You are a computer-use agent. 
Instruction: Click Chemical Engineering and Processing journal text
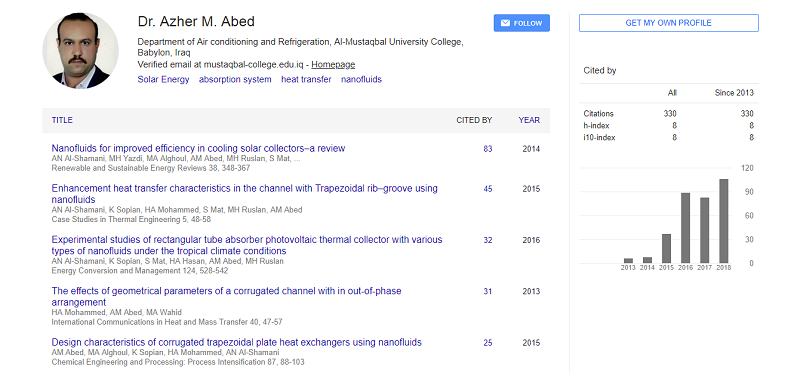click(x=178, y=362)
